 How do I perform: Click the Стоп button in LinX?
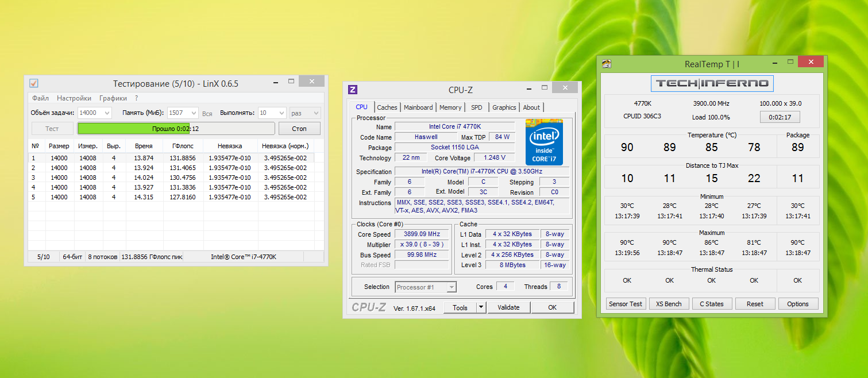(x=299, y=129)
